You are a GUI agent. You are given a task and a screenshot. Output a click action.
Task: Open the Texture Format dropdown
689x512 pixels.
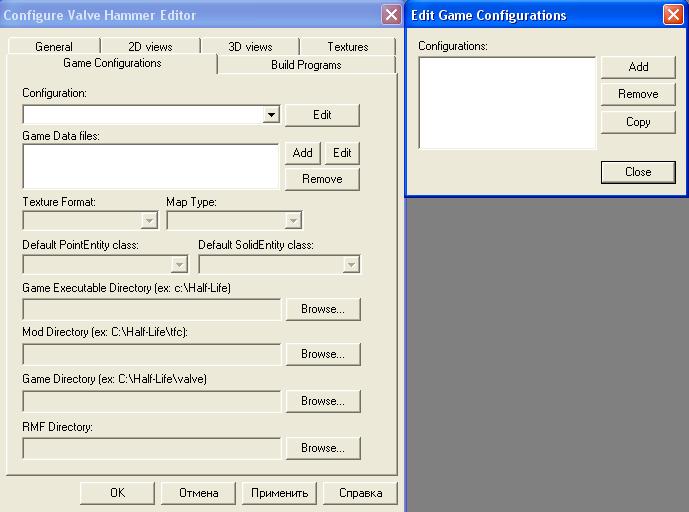tap(149, 220)
